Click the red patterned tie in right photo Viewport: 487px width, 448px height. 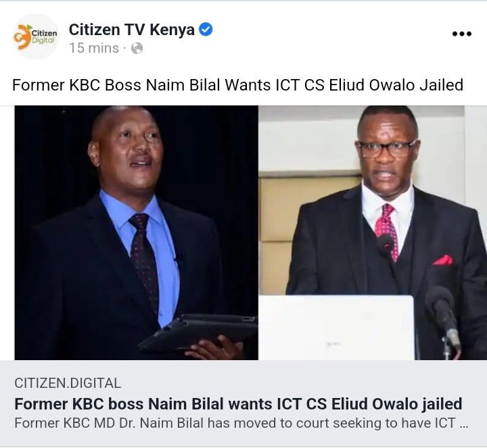(x=387, y=231)
